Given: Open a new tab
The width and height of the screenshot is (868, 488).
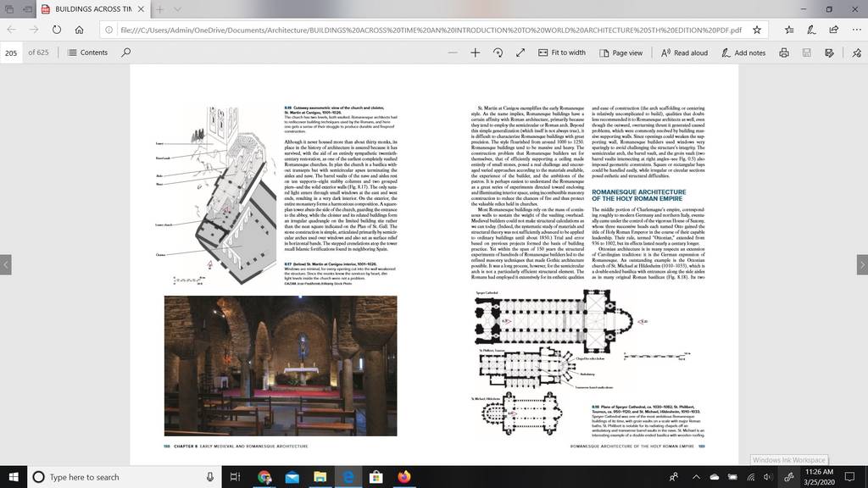Looking at the screenshot, I should point(159,9).
